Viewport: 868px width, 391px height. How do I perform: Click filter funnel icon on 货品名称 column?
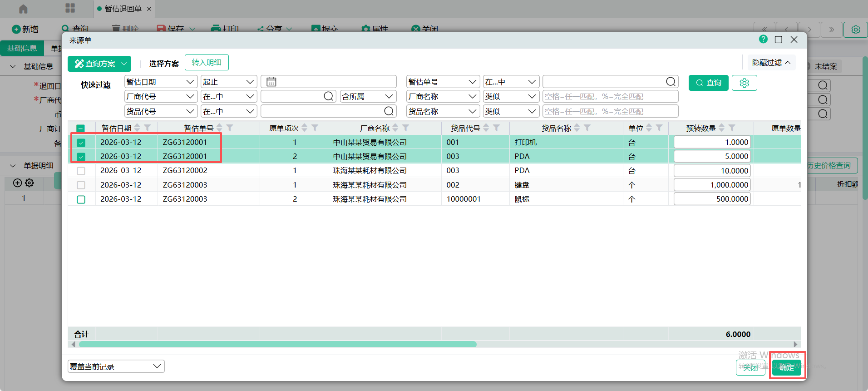pos(587,128)
